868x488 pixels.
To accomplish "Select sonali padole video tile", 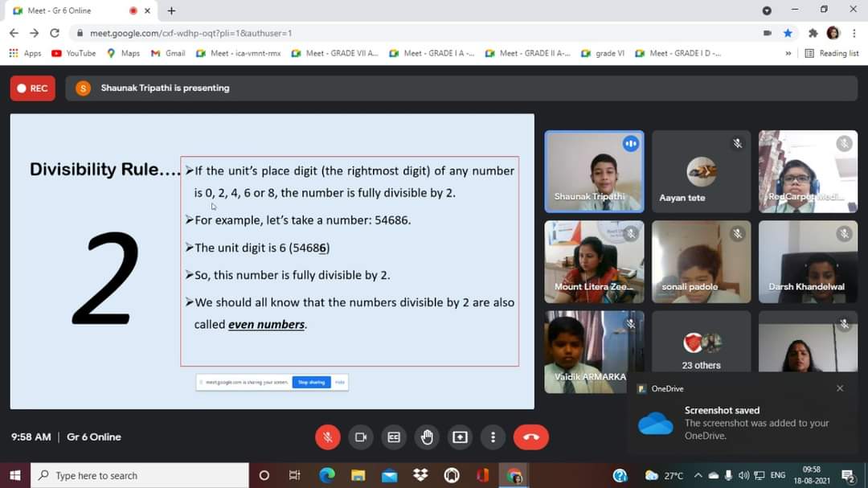I will pos(701,262).
